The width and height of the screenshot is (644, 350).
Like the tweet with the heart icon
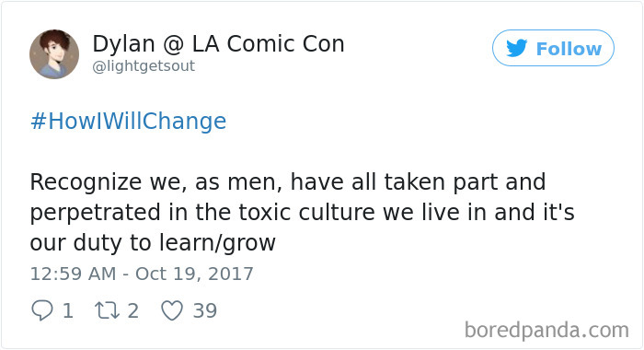172,310
